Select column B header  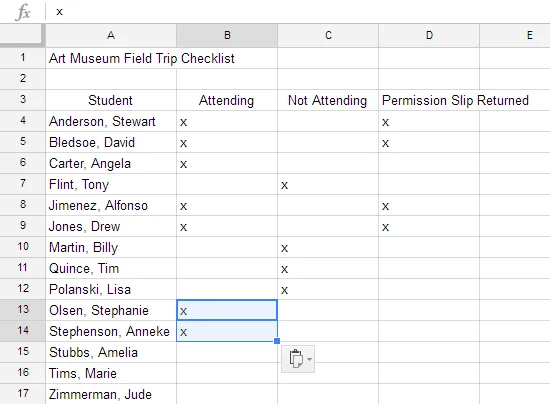[x=227, y=35]
